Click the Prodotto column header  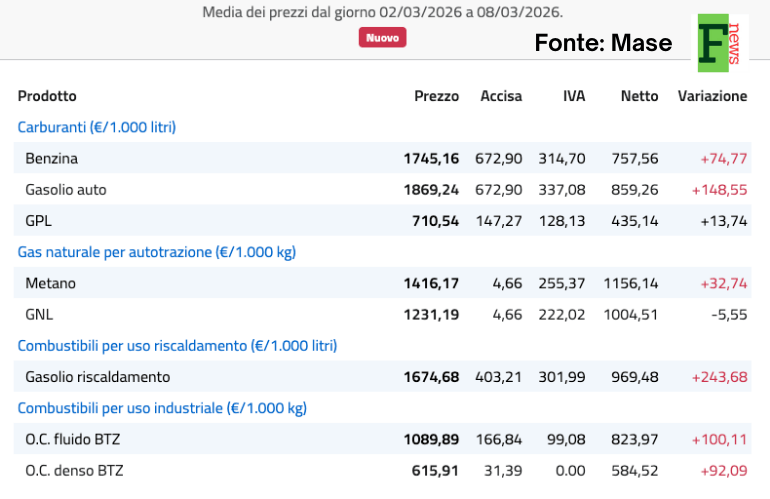(x=47, y=96)
